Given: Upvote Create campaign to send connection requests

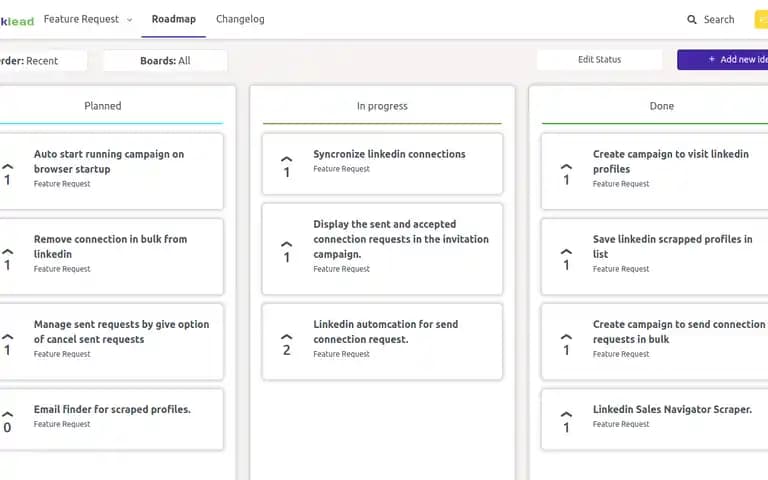Looking at the screenshot, I should pos(566,337).
